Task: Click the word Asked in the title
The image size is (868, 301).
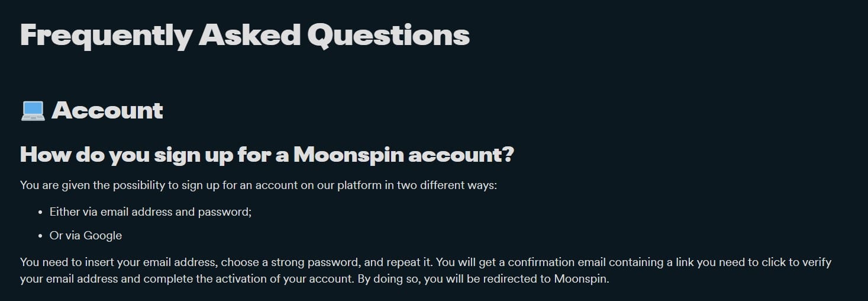Action: coord(250,36)
